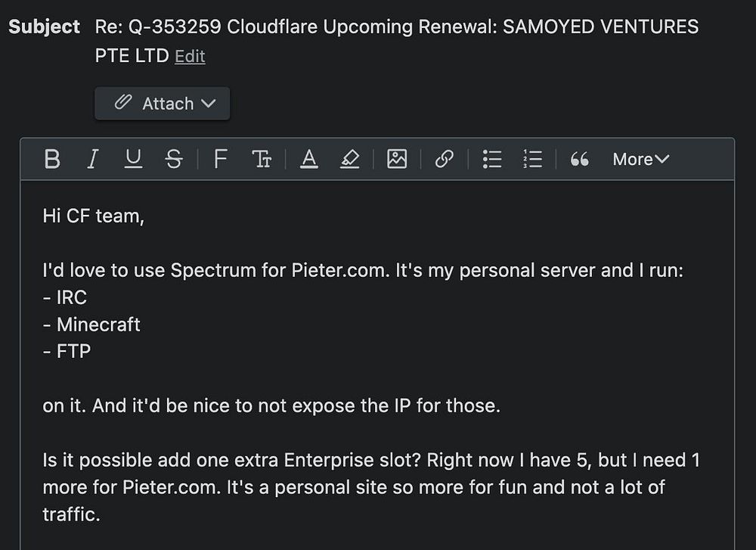The width and height of the screenshot is (756, 550).
Task: Insert a hyperlink
Action: pos(445,159)
